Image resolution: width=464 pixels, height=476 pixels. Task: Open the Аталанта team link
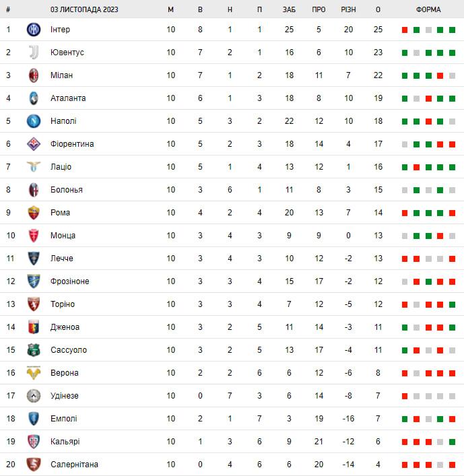click(68, 98)
